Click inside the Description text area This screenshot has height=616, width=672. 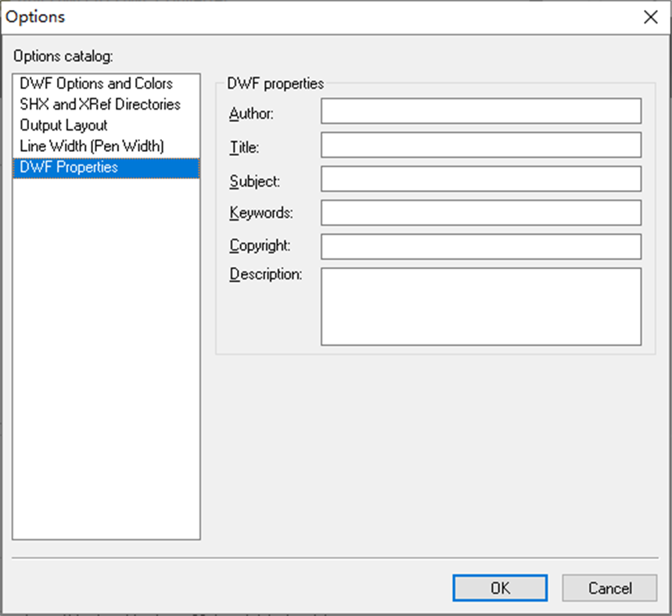click(x=480, y=305)
